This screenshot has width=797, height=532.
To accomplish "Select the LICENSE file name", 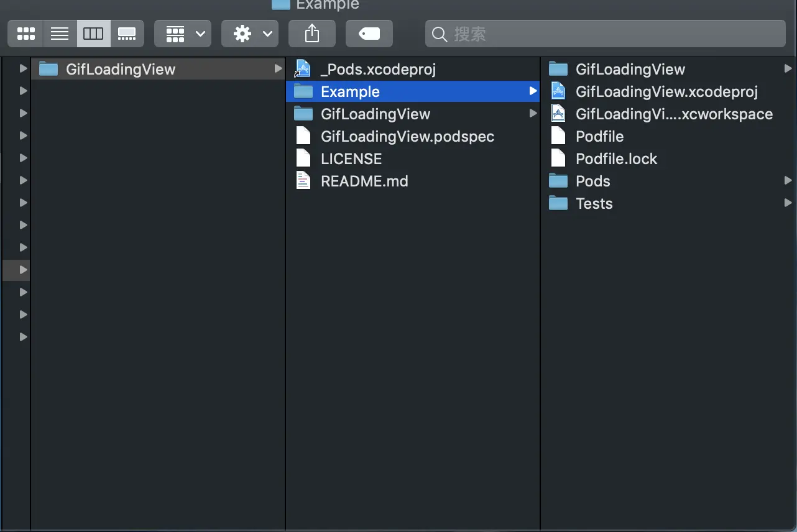I will [351, 158].
